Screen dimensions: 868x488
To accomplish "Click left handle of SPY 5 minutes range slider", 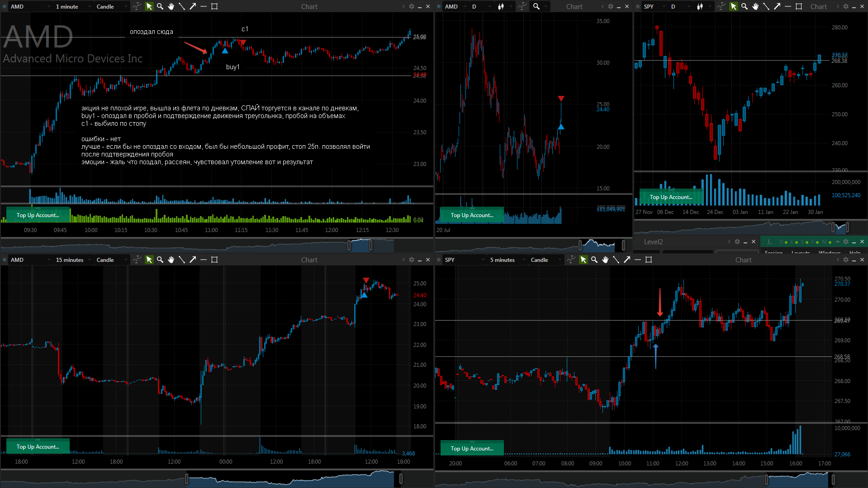I will (x=766, y=479).
